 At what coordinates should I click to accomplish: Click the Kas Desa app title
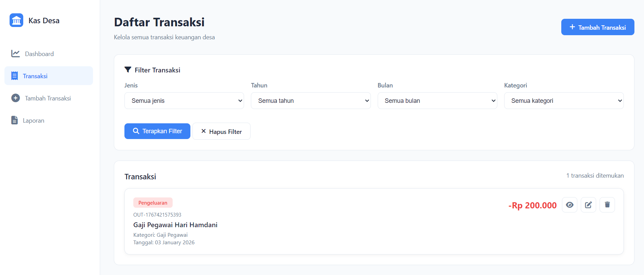[44, 20]
